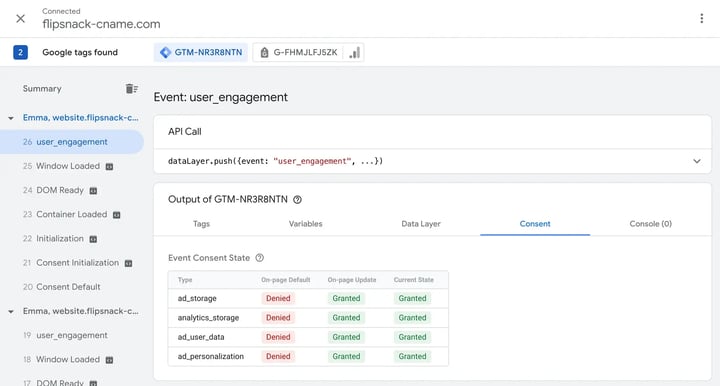Click the dataLayer.push user_engagement code line
Image resolution: width=720 pixels, height=386 pixels.
[x=276, y=161]
